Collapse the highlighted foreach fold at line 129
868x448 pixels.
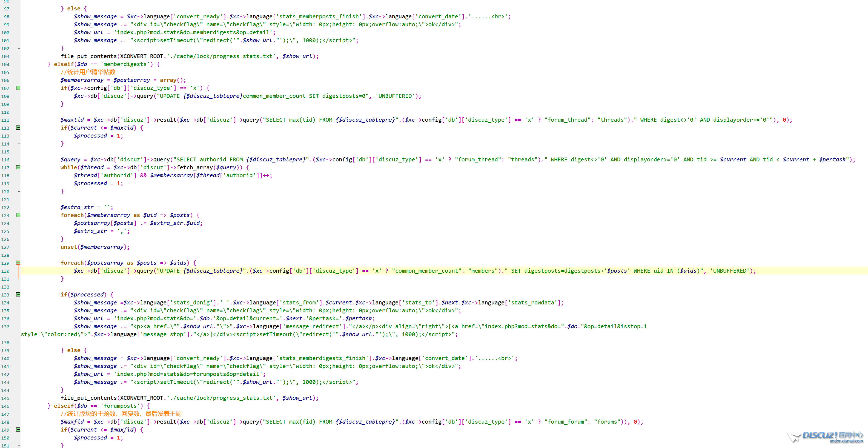pos(19,262)
